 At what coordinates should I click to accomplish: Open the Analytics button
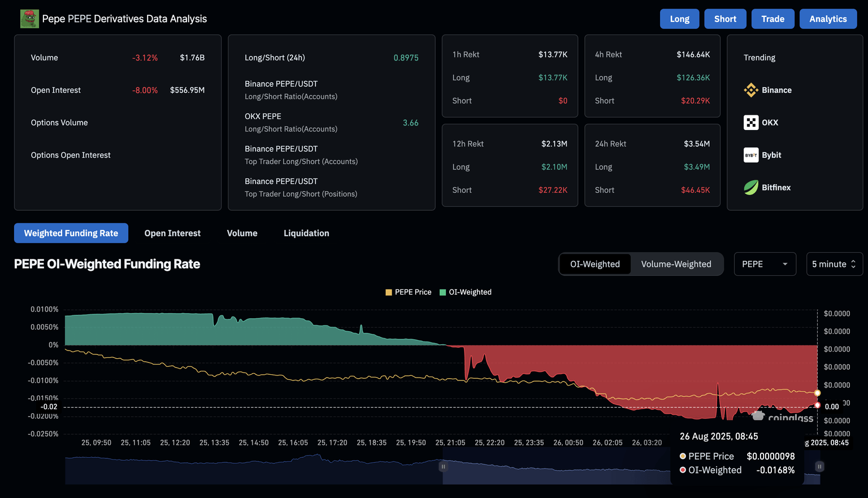click(x=828, y=19)
